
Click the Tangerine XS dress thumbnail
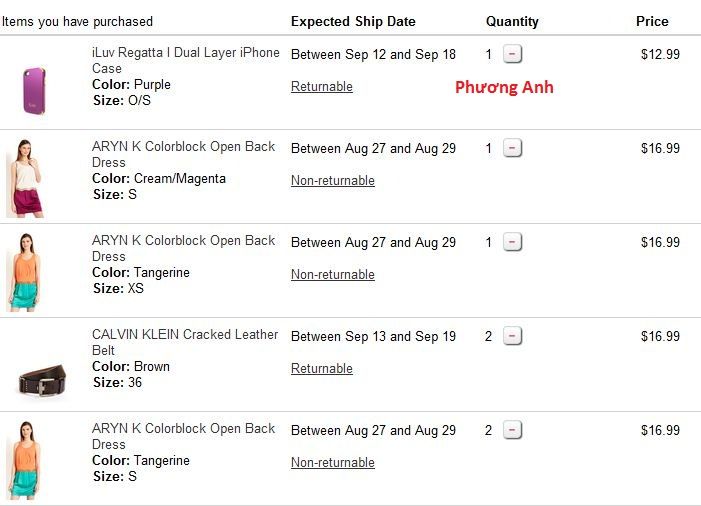tap(26, 272)
